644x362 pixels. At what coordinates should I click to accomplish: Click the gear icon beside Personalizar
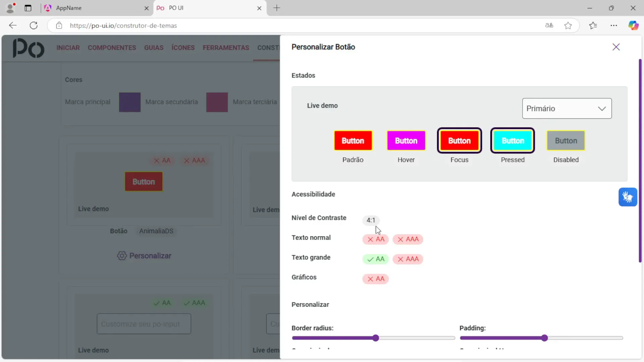coord(121,256)
